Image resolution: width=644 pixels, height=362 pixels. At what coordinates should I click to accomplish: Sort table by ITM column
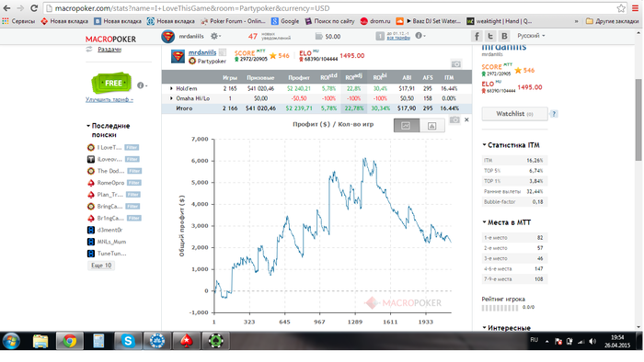click(x=449, y=77)
